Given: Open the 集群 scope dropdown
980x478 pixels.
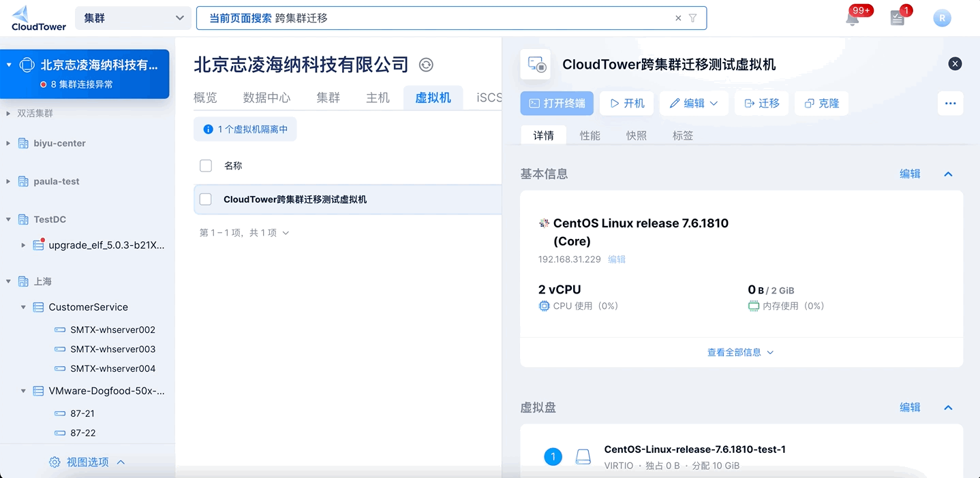Looking at the screenshot, I should pos(133,18).
